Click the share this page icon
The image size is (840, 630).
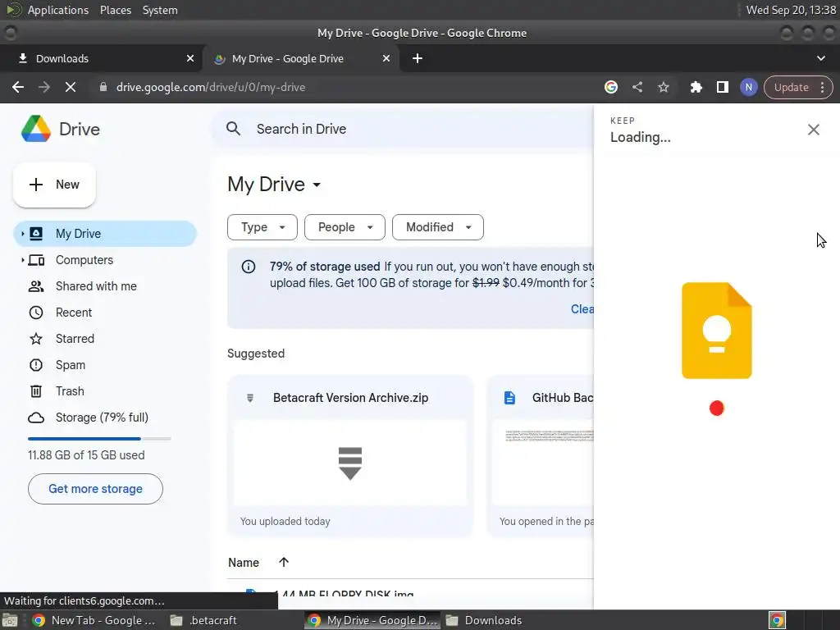tap(637, 87)
